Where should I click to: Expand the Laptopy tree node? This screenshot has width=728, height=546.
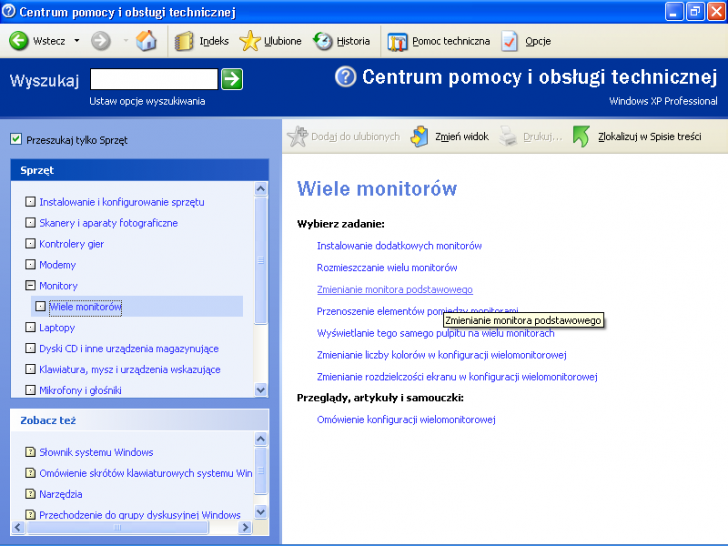pos(30,327)
